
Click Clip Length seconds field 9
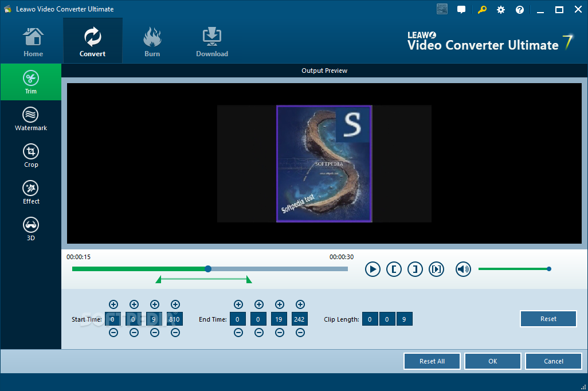(404, 319)
